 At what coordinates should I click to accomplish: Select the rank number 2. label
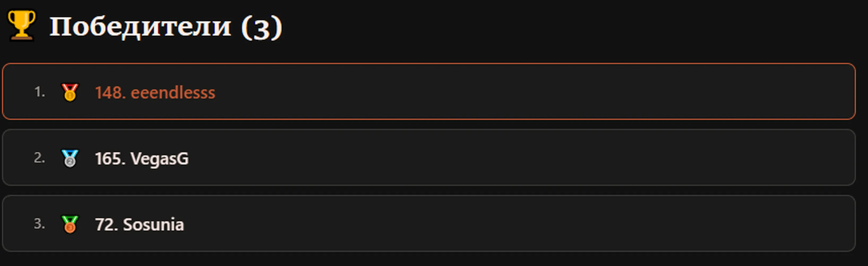click(40, 158)
